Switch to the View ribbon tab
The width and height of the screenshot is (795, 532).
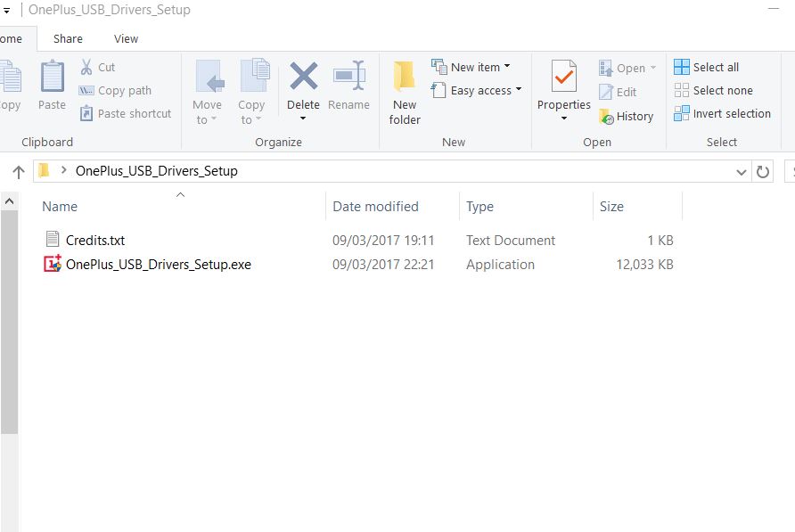[126, 38]
